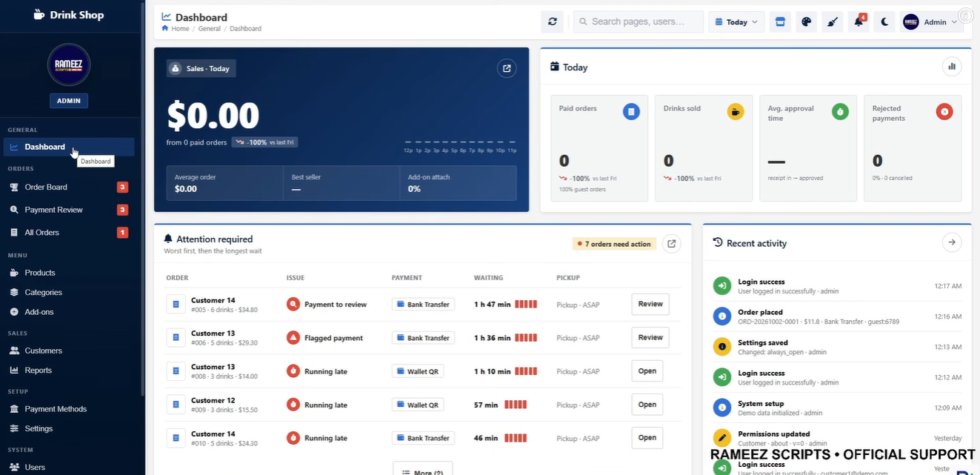The height and width of the screenshot is (475, 980).
Task: Click the Sales · Today label badge
Action: point(201,68)
